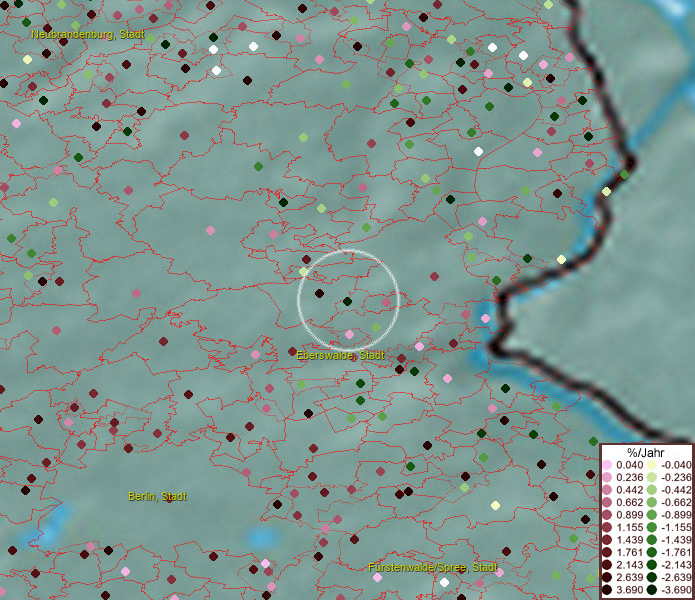The width and height of the screenshot is (695, 600).
Task: Select the -3.690 darkest green legend swatch
Action: 652,590
